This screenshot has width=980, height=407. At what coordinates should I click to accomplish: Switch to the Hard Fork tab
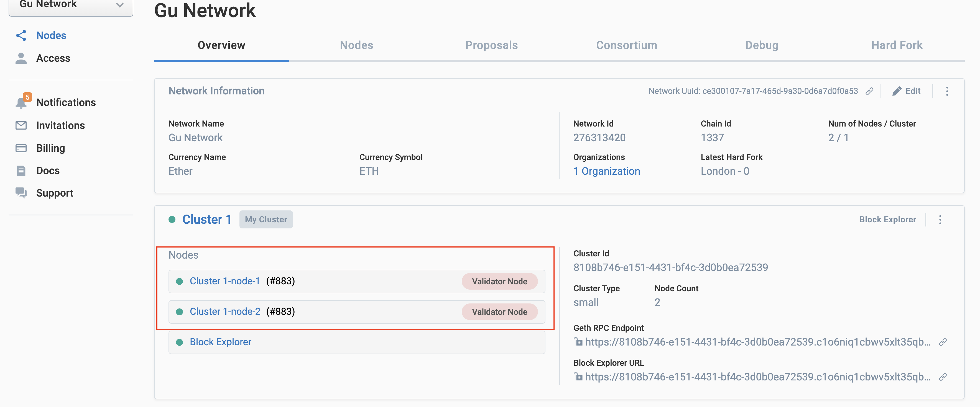(x=897, y=45)
